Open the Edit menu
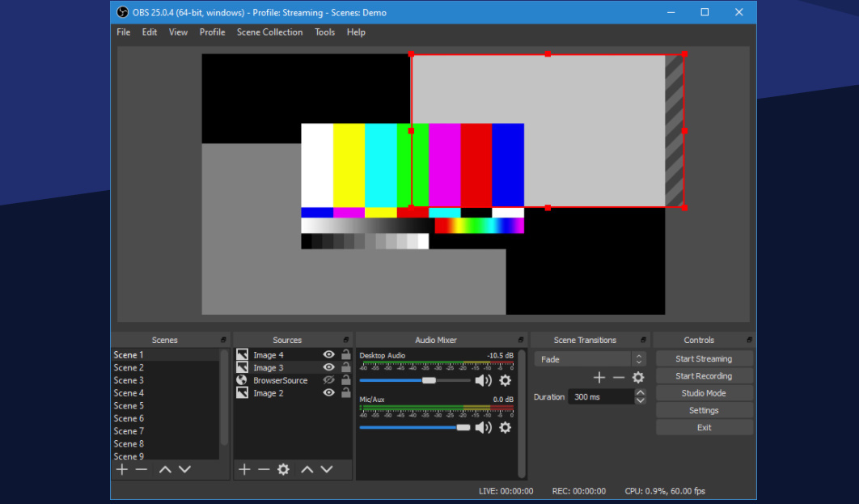Screen dimensions: 859x504 tap(149, 32)
